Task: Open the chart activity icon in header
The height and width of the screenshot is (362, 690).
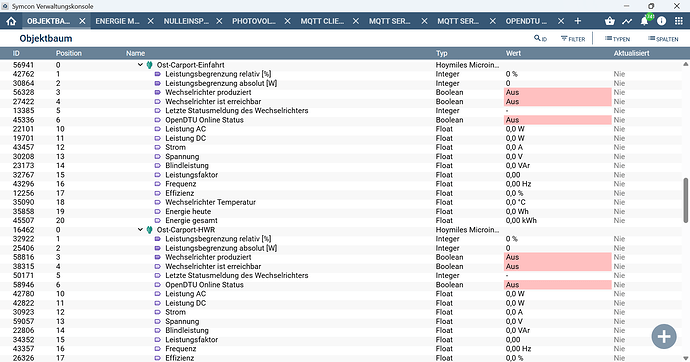Action: coord(627,21)
